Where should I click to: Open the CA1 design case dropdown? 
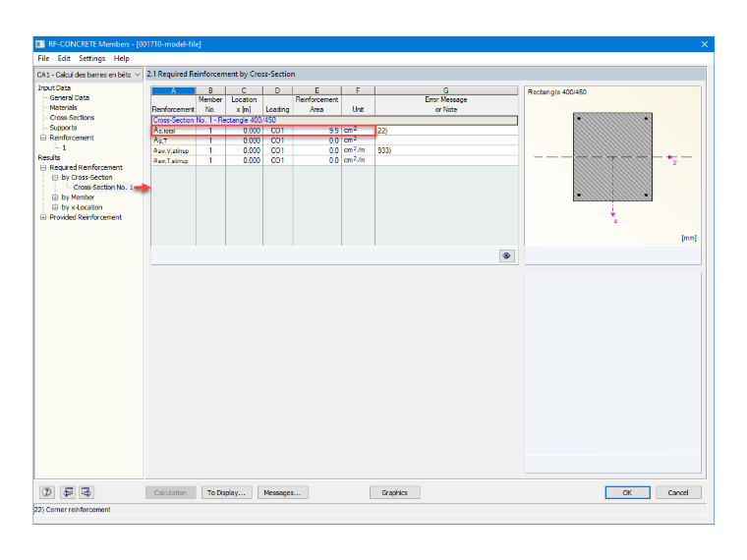(89, 75)
